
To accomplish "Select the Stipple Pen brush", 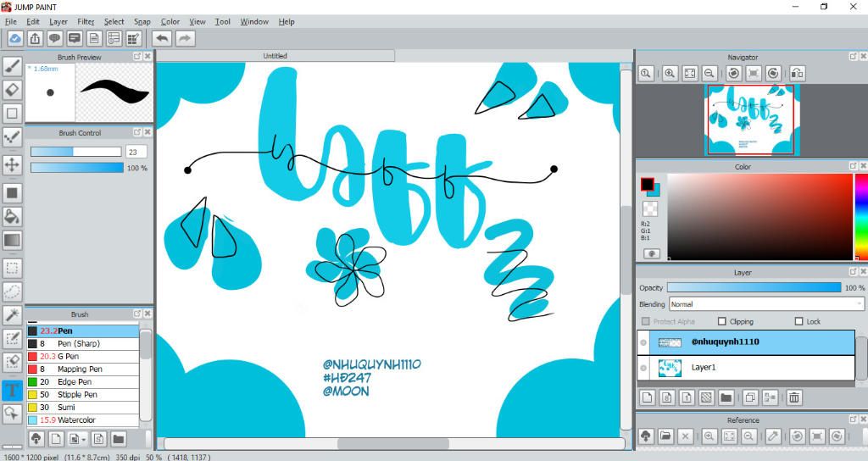I will 83,395.
